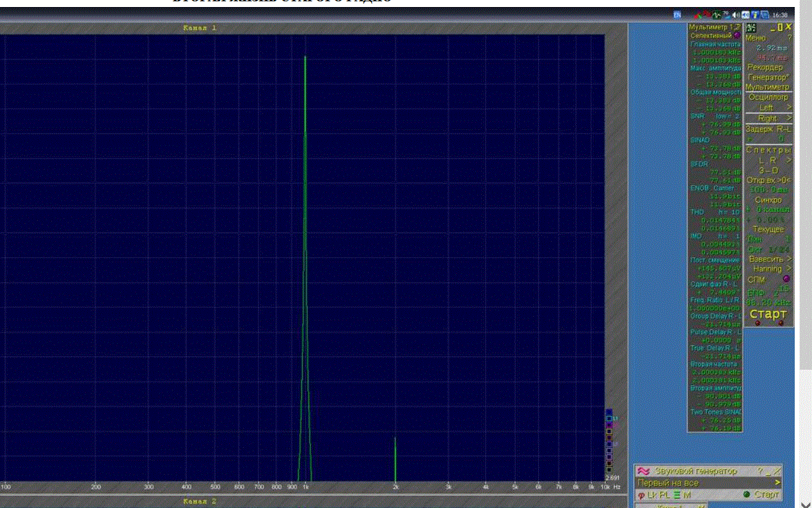Click the sine wave icon of Звуковой генератор
The height and width of the screenshot is (508, 812).
click(x=643, y=471)
